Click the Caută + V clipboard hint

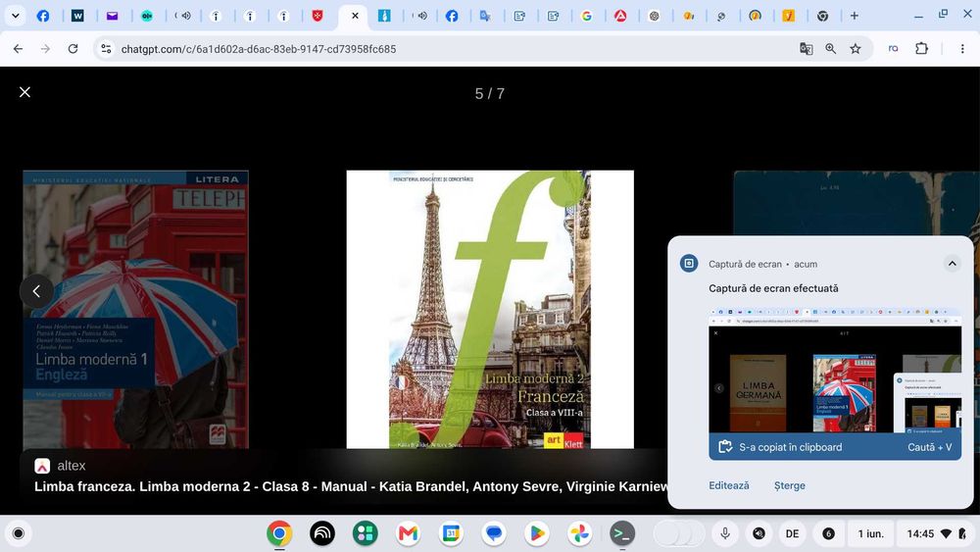[x=930, y=448]
